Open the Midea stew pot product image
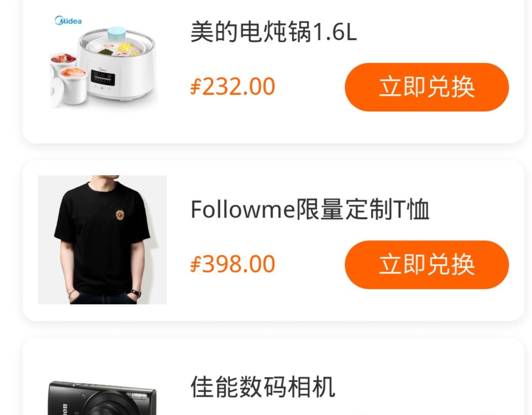Viewport: 532px width, 415px height. pos(102,62)
